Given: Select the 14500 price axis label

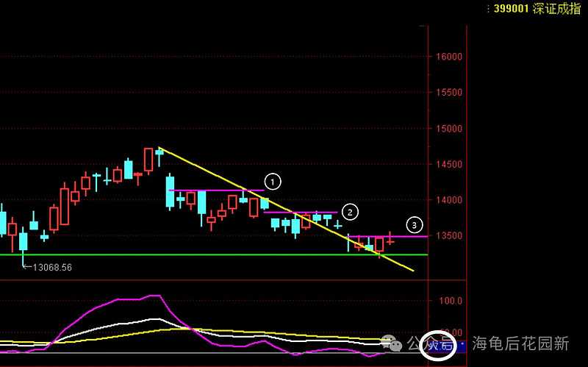Looking at the screenshot, I should click(449, 164).
